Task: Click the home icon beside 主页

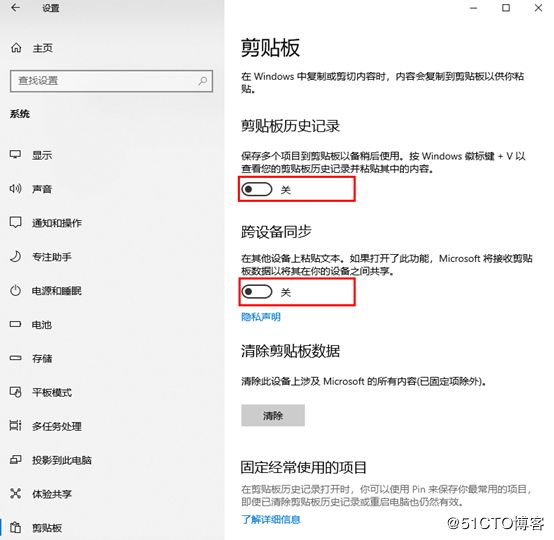Action: pos(16,48)
